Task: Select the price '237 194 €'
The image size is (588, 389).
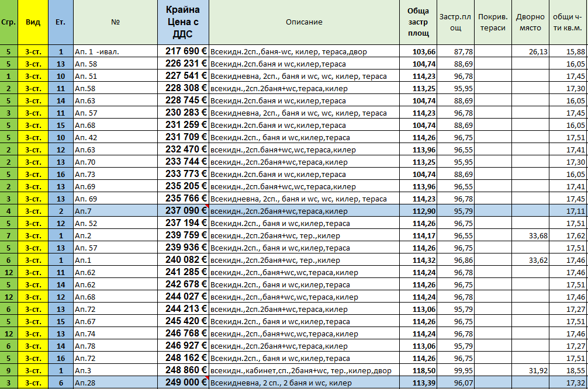Action: click(183, 223)
